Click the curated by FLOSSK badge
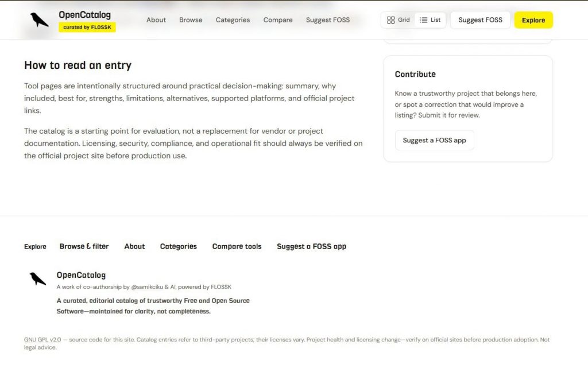This screenshot has height=365, width=588. pyautogui.click(x=87, y=28)
